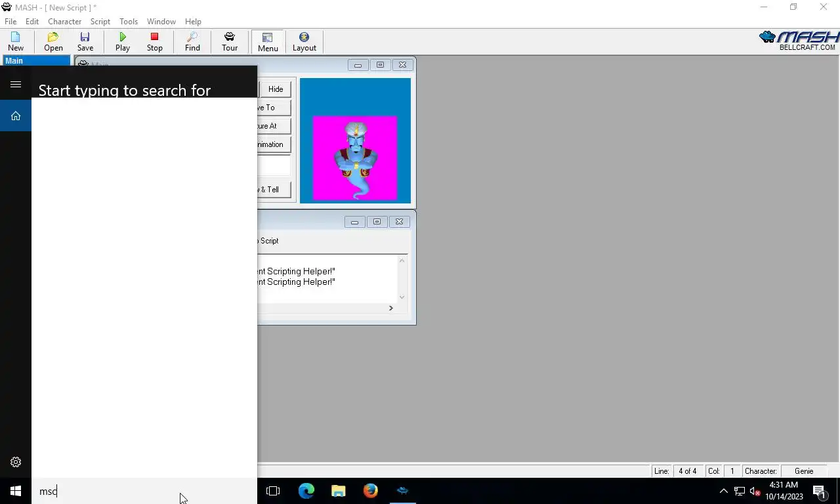Open the Edit menu
Image resolution: width=840 pixels, height=504 pixels.
click(x=32, y=22)
